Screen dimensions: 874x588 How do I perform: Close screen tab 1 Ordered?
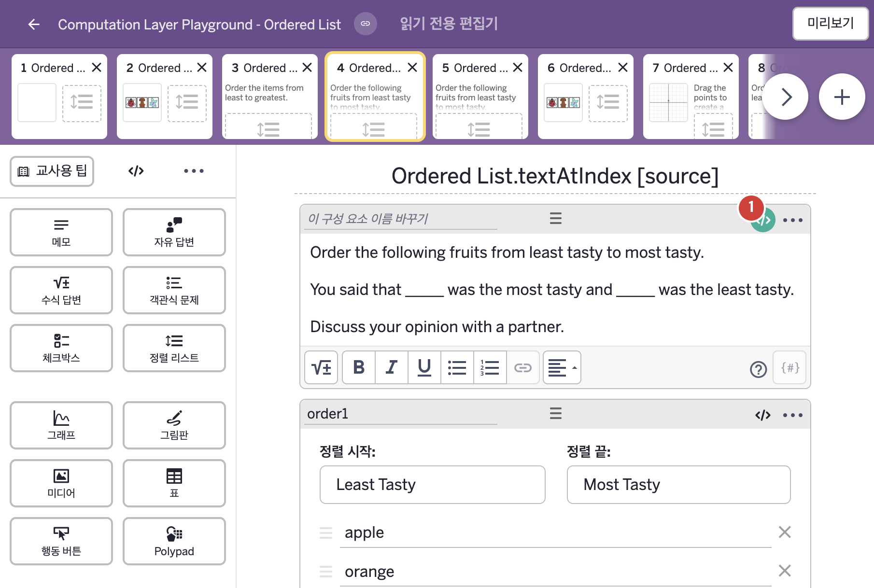97,68
